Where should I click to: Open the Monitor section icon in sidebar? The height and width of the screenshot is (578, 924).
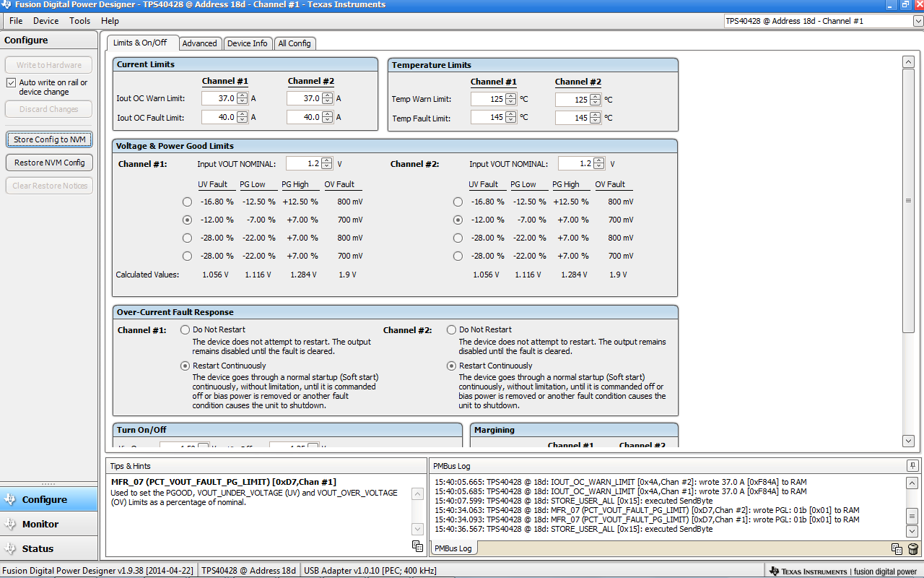[10, 523]
